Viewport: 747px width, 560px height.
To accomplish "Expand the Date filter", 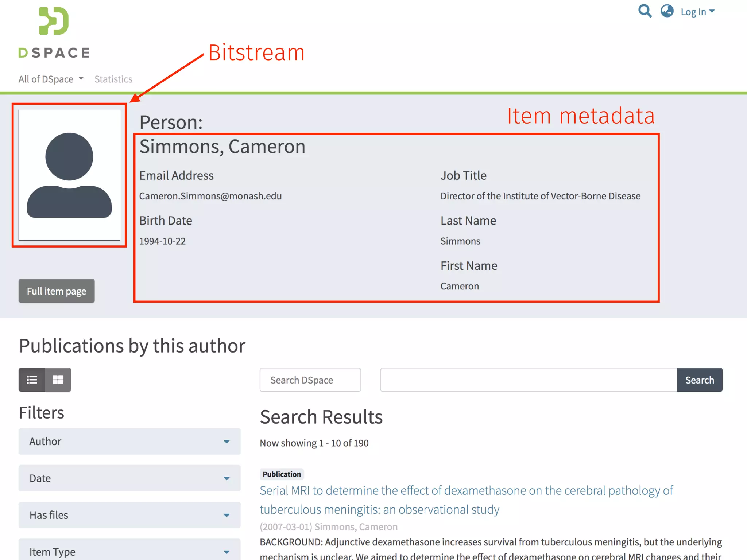I will [x=129, y=478].
